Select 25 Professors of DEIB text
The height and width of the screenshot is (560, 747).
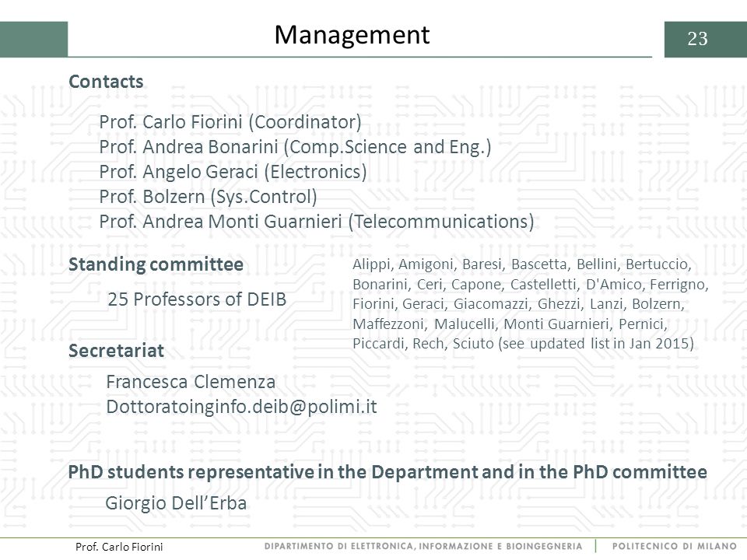[x=197, y=299]
